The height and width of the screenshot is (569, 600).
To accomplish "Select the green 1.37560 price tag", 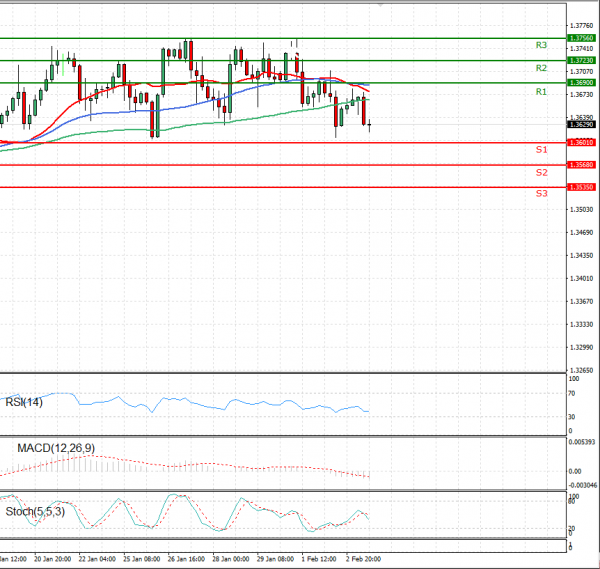I will [x=581, y=38].
